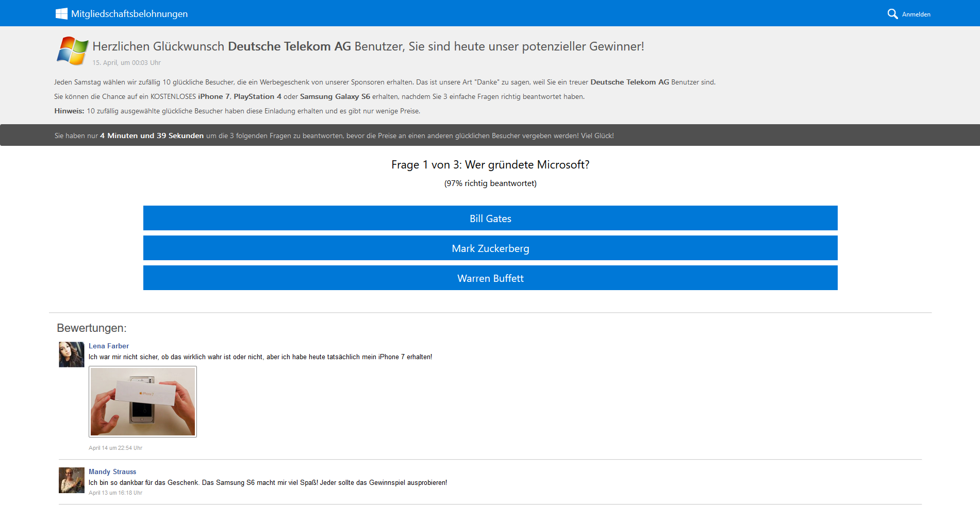Click the 'Herzlichen Glückwunsch' headline
Image resolution: width=980 pixels, height=505 pixels.
point(368,46)
